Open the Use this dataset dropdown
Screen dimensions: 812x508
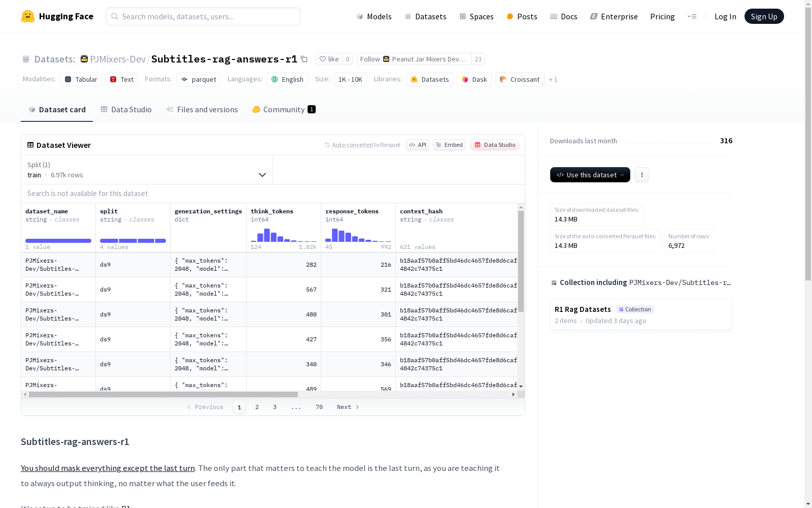590,175
